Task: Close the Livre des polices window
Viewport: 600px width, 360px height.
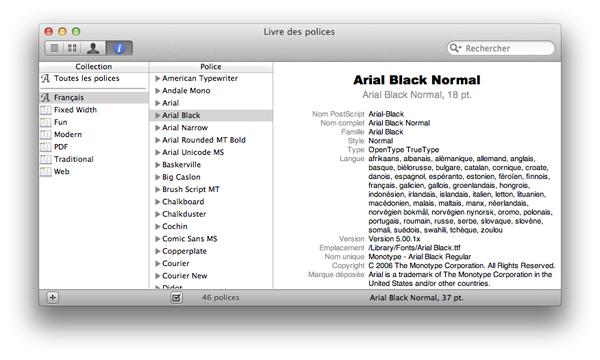Action: click(x=49, y=31)
